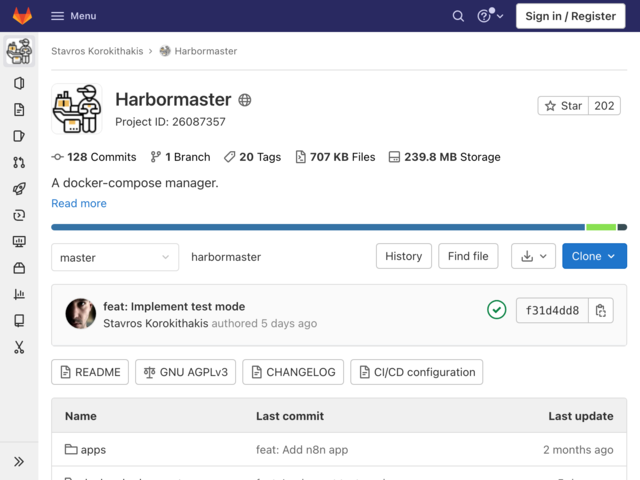Click Sign in / Register button
The width and height of the screenshot is (640, 480).
(x=570, y=16)
